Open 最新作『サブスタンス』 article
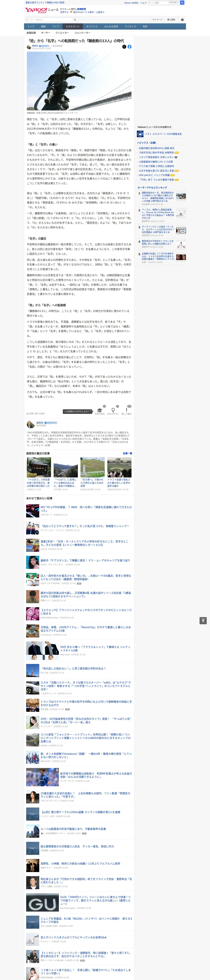Image resolution: width=210 pixels, height=980 pixels. click(x=85, y=560)
